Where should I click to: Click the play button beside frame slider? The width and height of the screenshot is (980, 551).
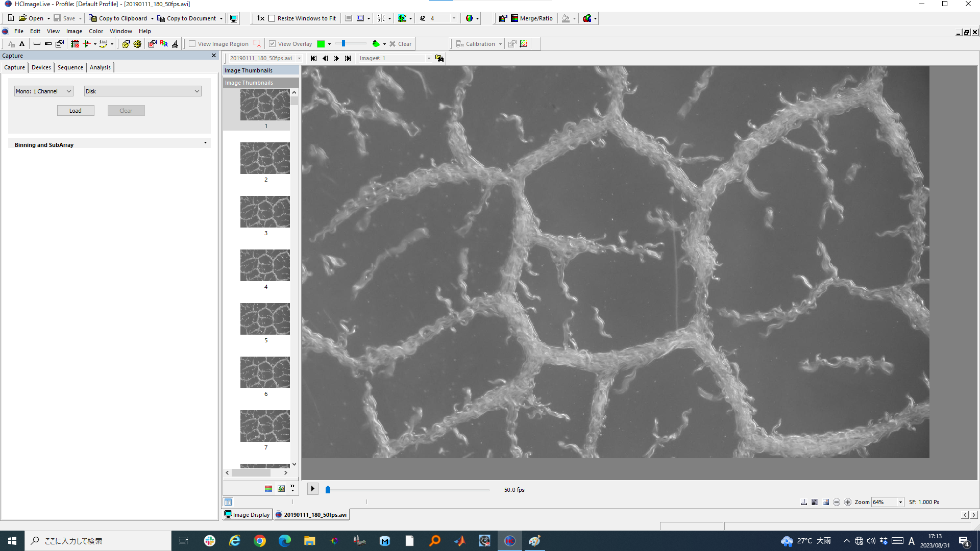click(312, 489)
